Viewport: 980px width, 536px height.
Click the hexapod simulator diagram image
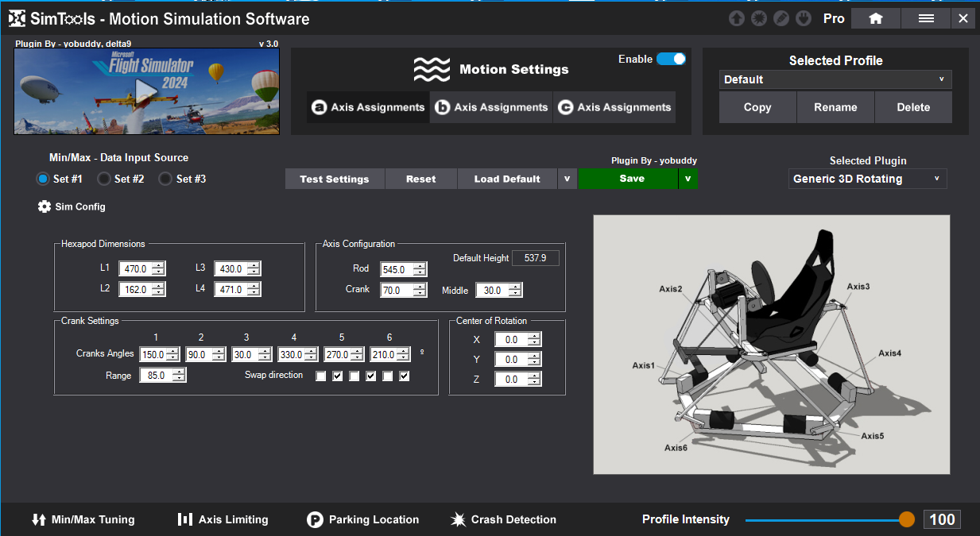pos(772,345)
